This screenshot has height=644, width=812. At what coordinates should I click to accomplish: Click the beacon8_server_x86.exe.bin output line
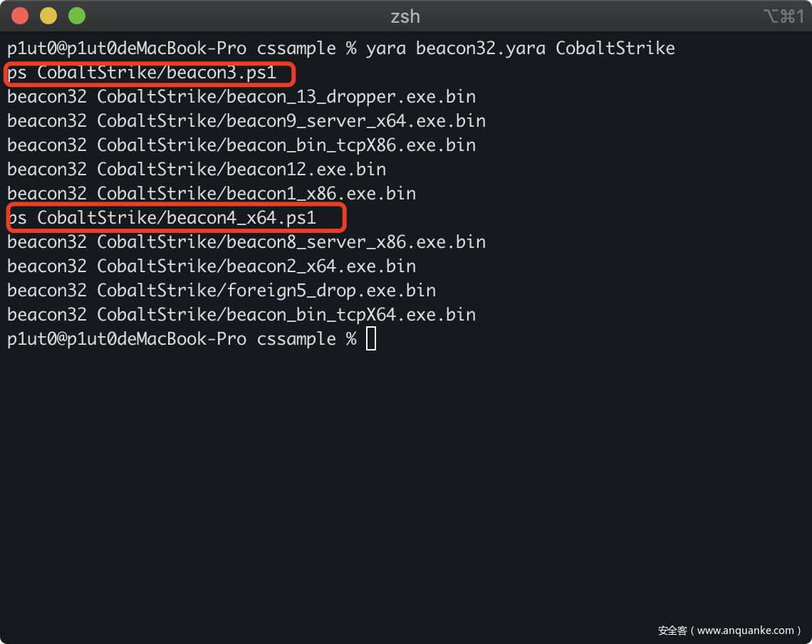[x=246, y=242]
